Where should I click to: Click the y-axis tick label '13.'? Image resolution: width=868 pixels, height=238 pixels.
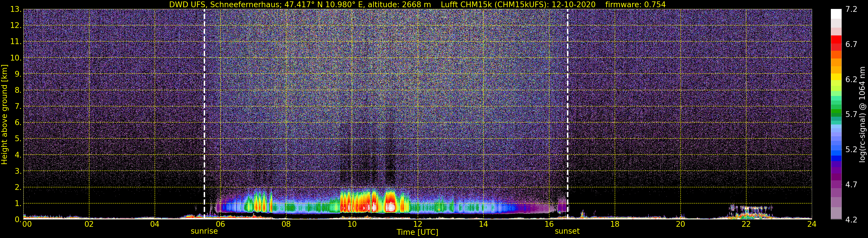pos(16,9)
